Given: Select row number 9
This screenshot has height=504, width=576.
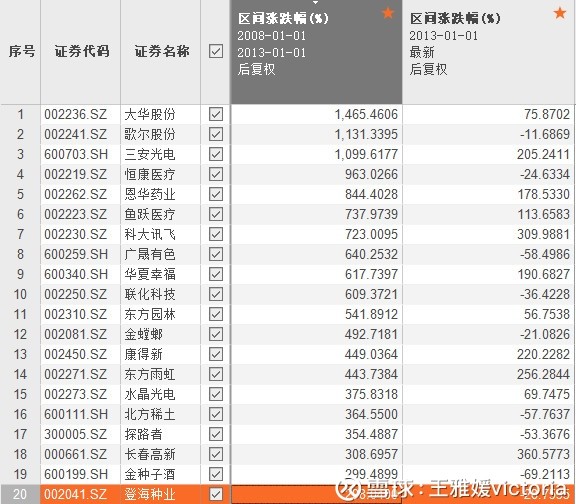Looking at the screenshot, I should click(20, 274).
